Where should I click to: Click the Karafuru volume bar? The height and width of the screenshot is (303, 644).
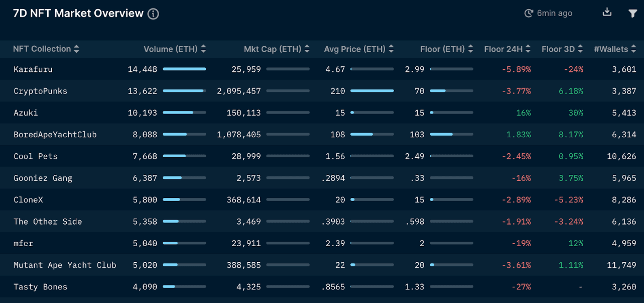[184, 69]
